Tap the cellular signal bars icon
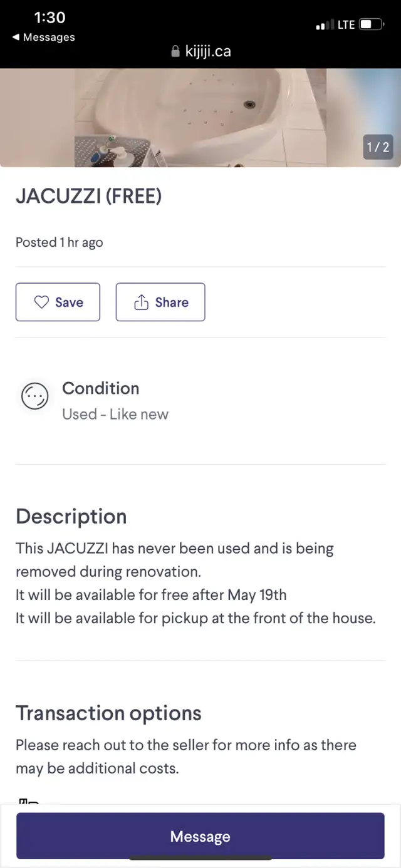 [325, 25]
